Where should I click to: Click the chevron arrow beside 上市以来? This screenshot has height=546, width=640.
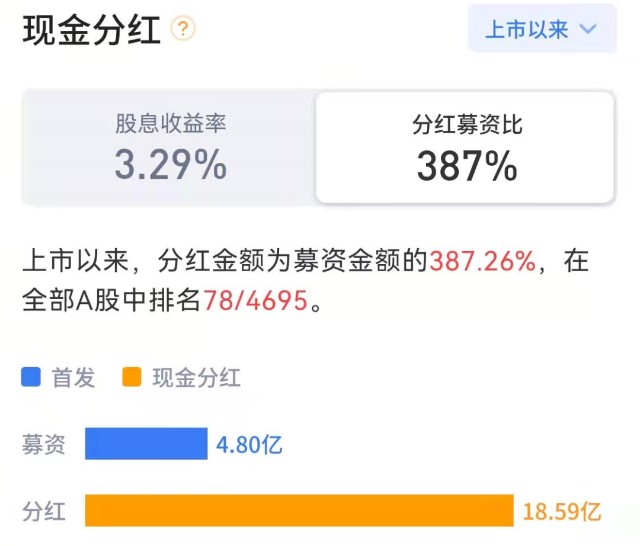[588, 29]
